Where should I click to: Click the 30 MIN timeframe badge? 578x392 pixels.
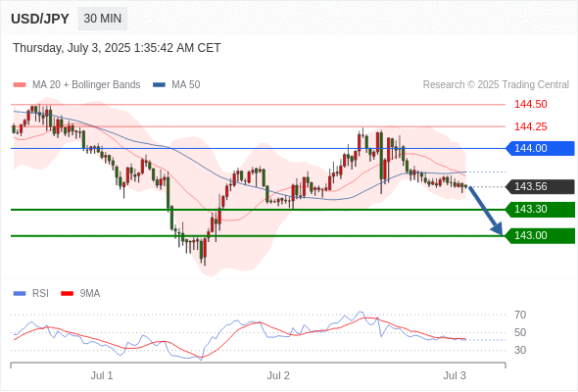click(103, 19)
